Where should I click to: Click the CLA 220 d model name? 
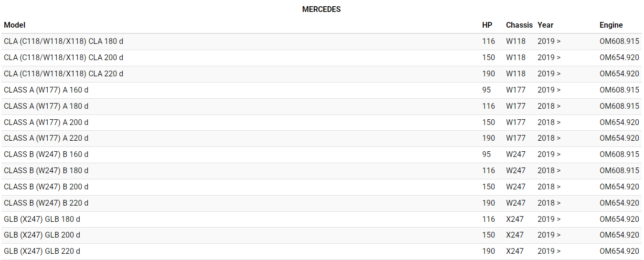click(63, 74)
